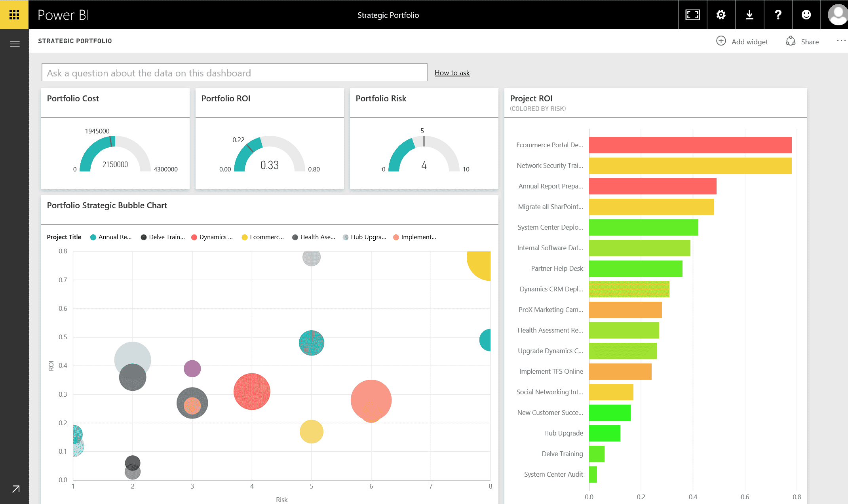Image resolution: width=848 pixels, height=504 pixels.
Task: Click the Add widget plus icon
Action: click(x=721, y=41)
